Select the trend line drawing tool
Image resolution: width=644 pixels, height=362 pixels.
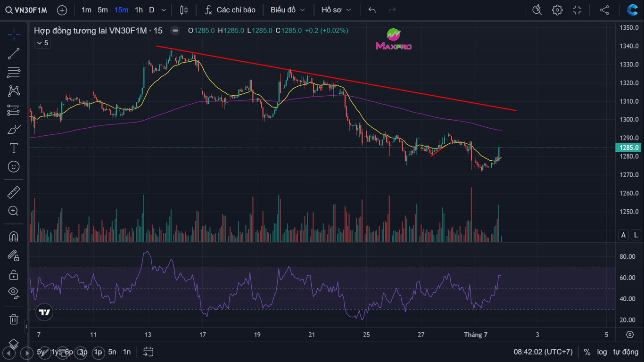[14, 54]
